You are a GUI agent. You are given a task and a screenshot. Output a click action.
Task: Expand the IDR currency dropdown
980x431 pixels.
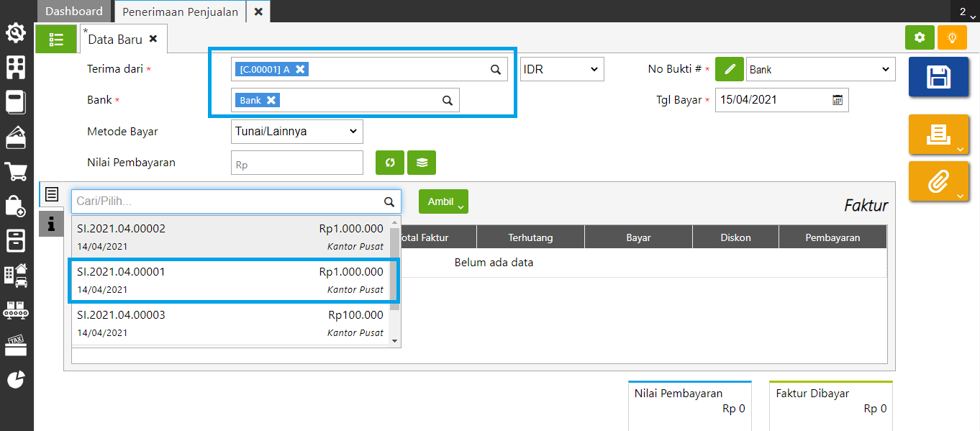point(562,70)
